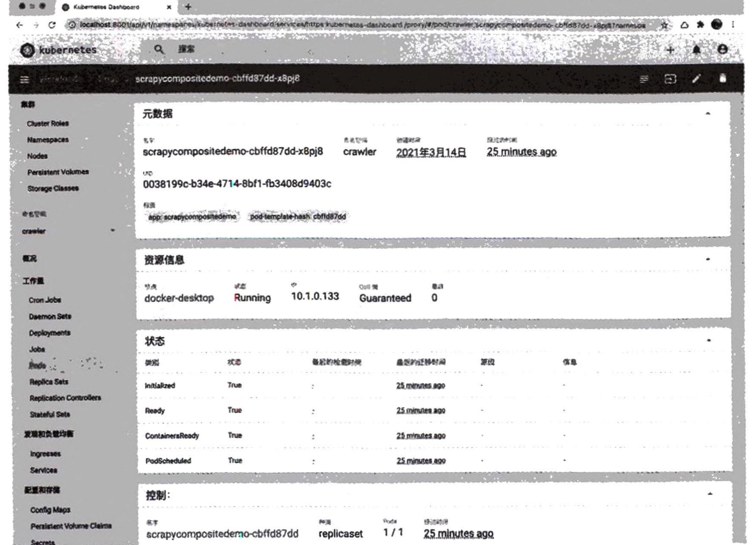Open the crawler namespace dropdown
The height and width of the screenshot is (545, 756).
68,231
